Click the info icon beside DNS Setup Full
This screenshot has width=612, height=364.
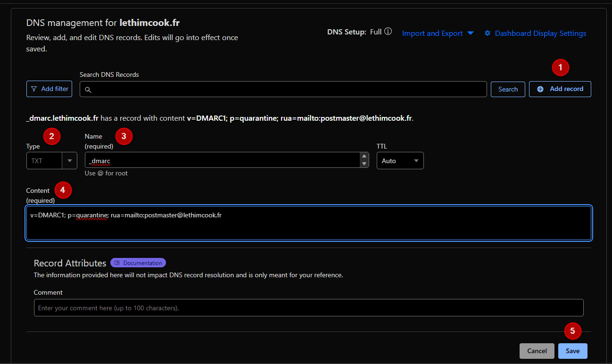[388, 32]
